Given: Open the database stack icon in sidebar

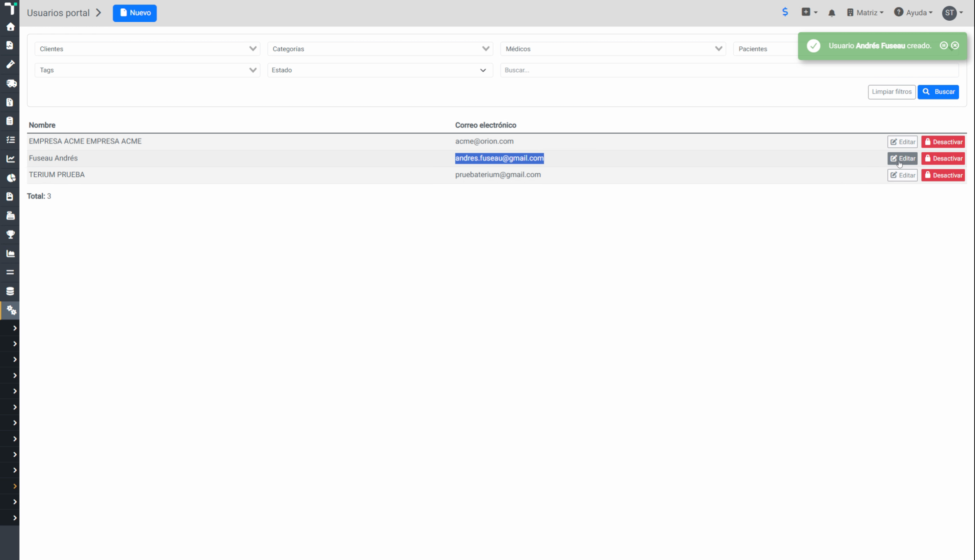Looking at the screenshot, I should pos(10,291).
